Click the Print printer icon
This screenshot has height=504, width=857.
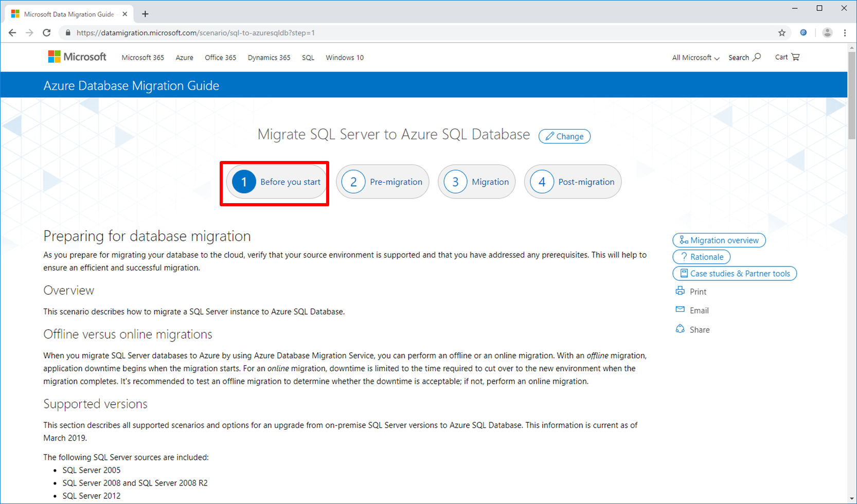[x=680, y=291]
